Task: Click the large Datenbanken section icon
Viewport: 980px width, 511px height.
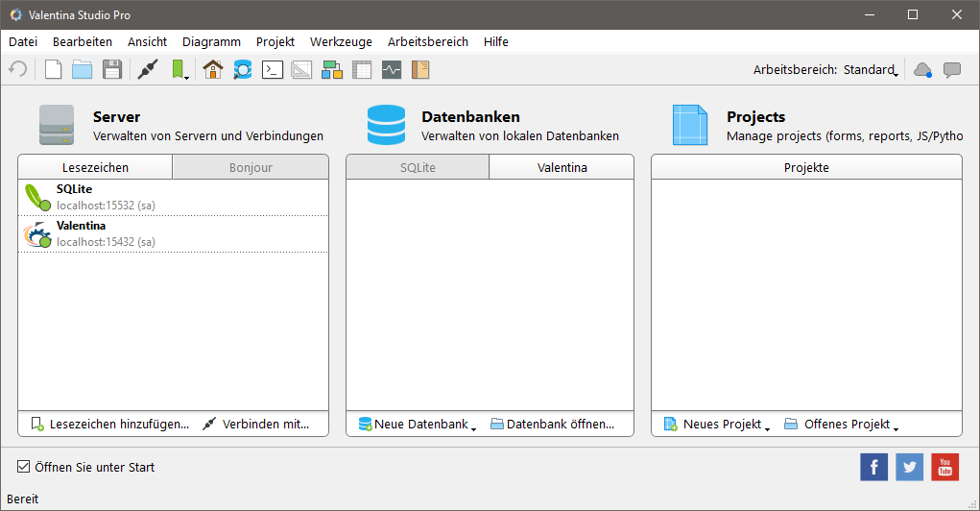Action: click(386, 125)
